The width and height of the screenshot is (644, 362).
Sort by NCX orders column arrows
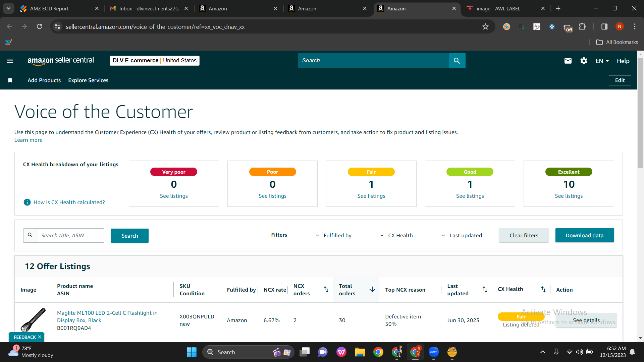click(326, 289)
